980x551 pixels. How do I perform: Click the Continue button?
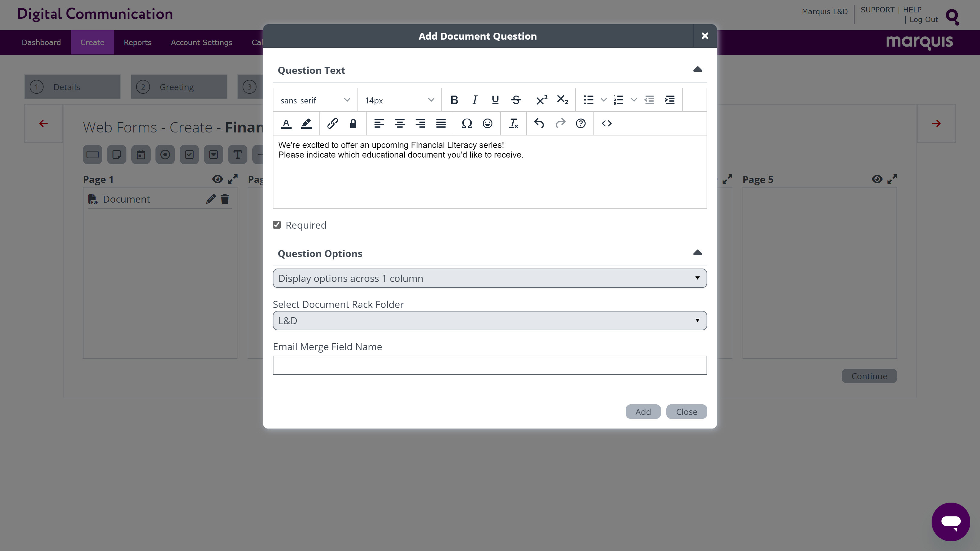pos(869,376)
